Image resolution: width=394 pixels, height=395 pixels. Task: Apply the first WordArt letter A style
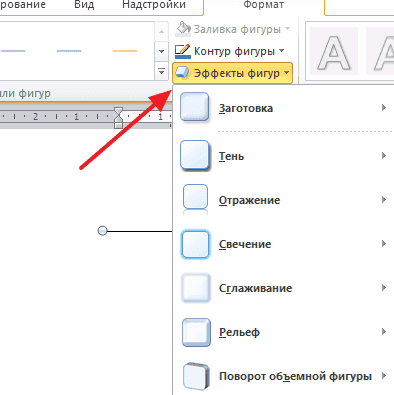[x=334, y=51]
